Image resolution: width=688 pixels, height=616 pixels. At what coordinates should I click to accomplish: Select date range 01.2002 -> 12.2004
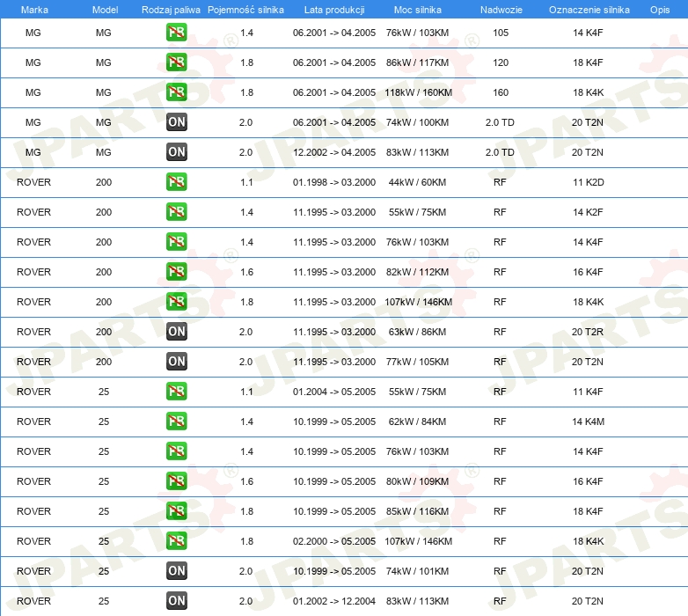(334, 601)
